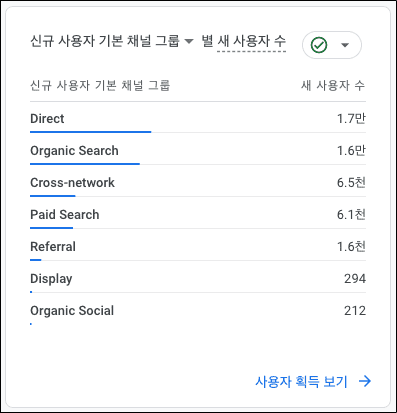Click the Display channel label
Image resolution: width=397 pixels, height=413 pixels.
[51, 279]
